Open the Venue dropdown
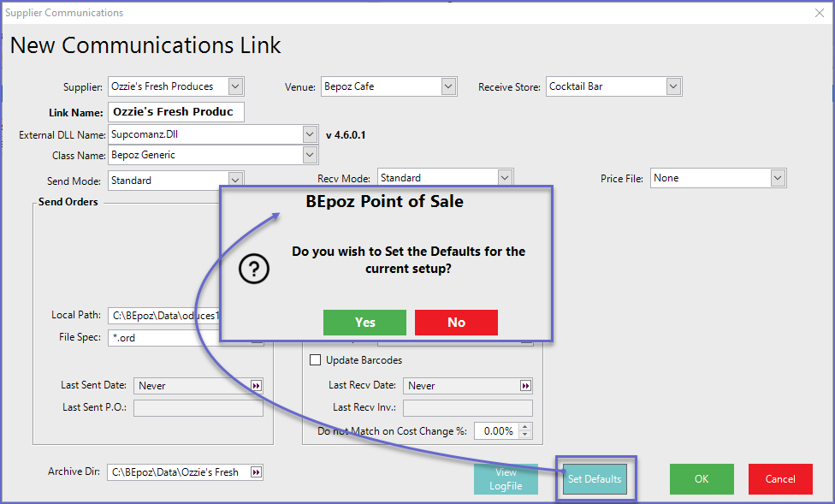Viewport: 835px width, 504px height. [448, 86]
